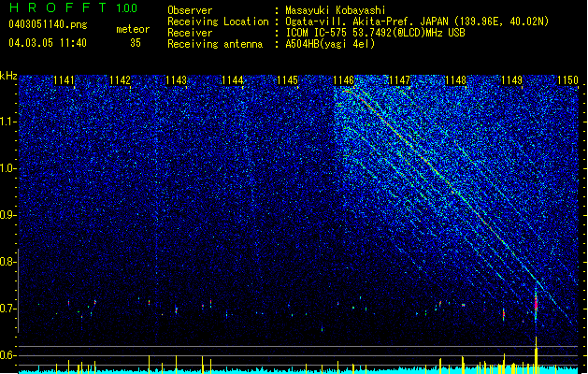Select the ICOM IC-575 receiver text

375,33
